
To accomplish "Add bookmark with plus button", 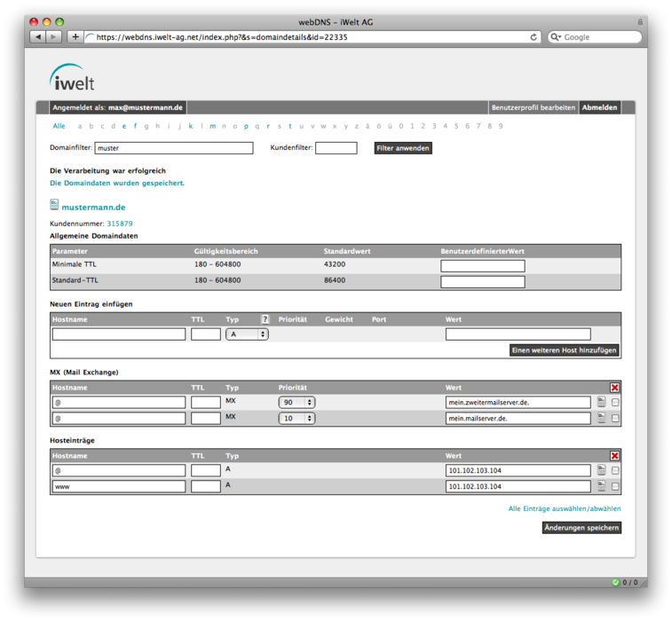I will [75, 37].
